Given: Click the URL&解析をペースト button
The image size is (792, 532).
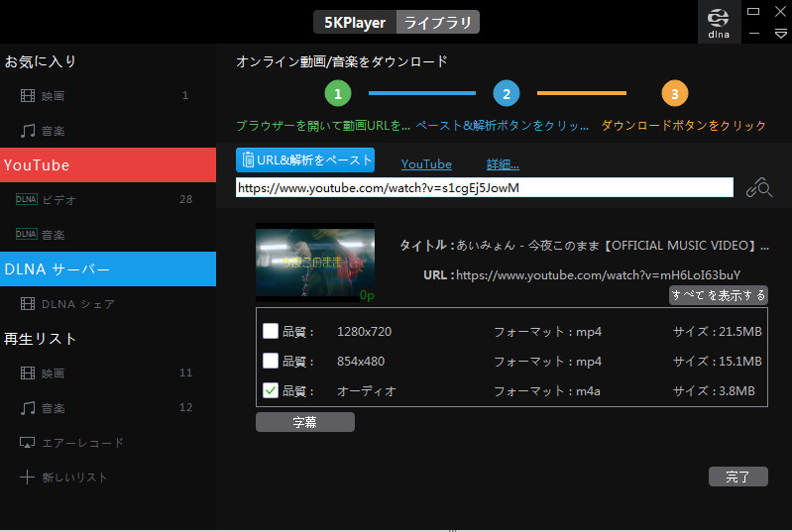Looking at the screenshot, I should coord(305,160).
